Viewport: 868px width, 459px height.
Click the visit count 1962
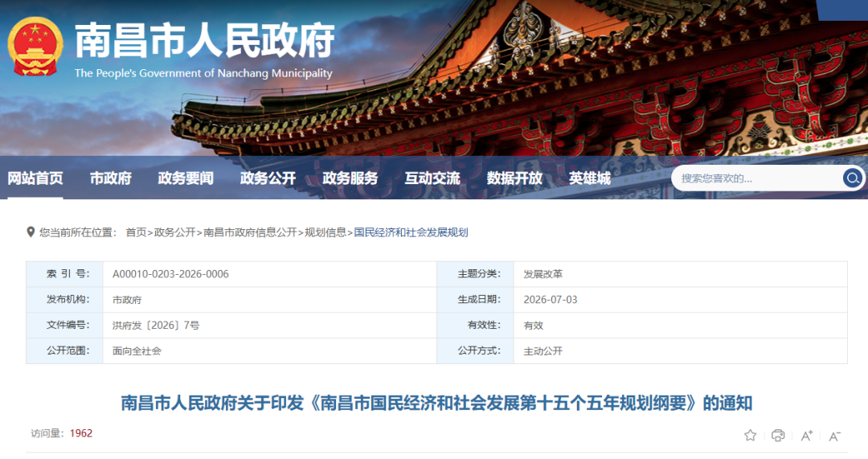(81, 433)
